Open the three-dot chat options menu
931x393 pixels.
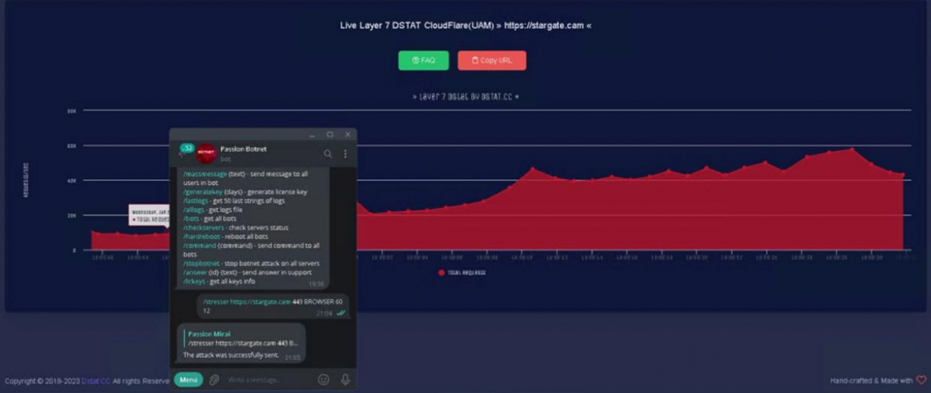[345, 154]
